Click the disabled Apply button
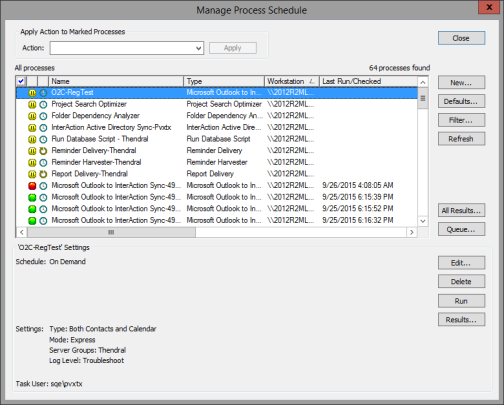The height and width of the screenshot is (405, 504). click(233, 48)
